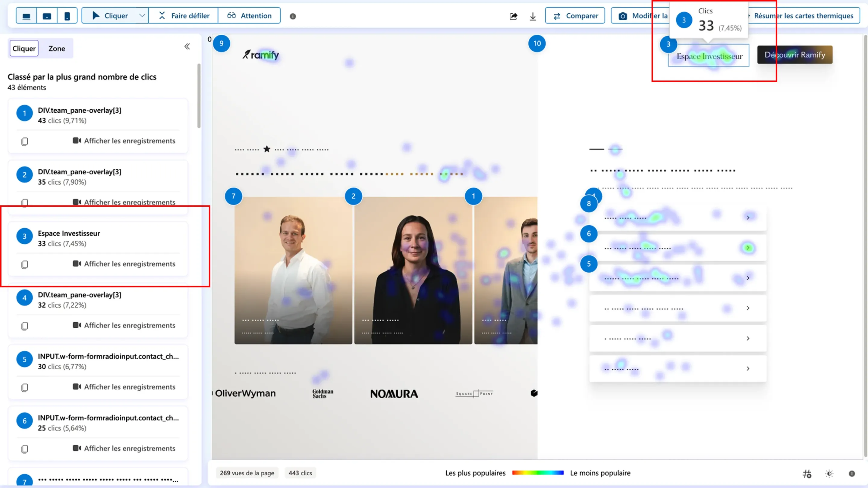Click the info icon next to Attention

click(293, 16)
